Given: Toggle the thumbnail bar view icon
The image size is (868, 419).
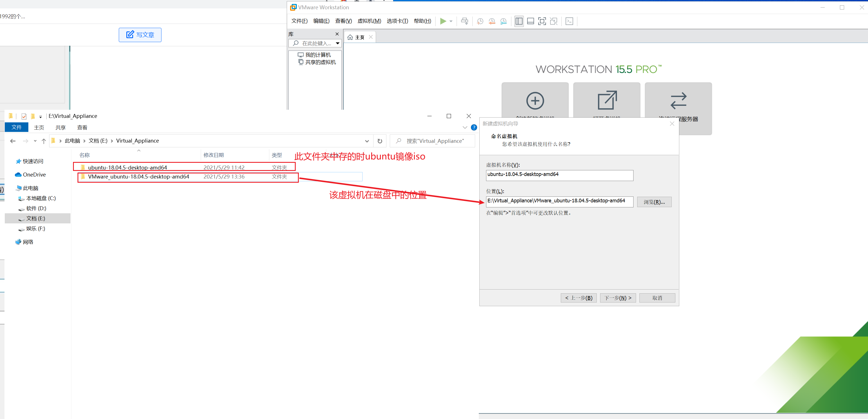Looking at the screenshot, I should [x=530, y=21].
